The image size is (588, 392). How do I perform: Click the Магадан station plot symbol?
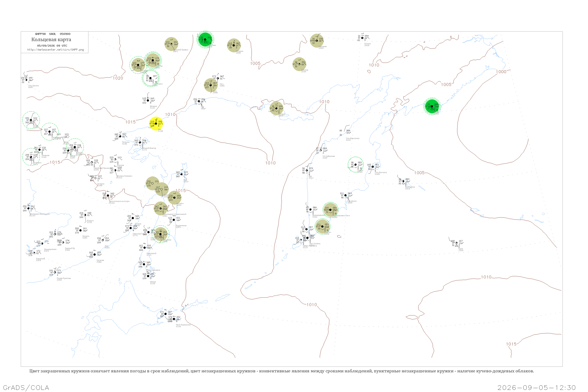coord(276,108)
